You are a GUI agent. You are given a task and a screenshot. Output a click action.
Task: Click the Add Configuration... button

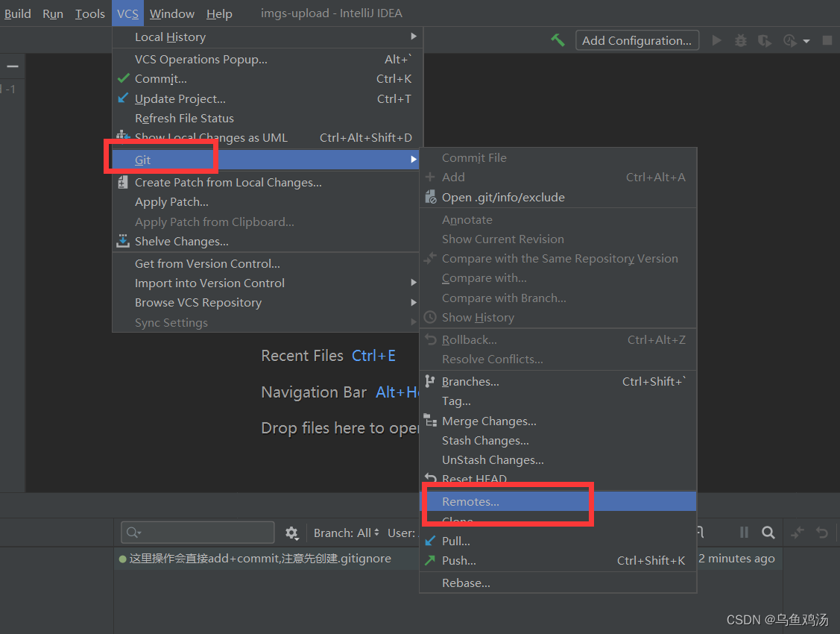pyautogui.click(x=637, y=41)
